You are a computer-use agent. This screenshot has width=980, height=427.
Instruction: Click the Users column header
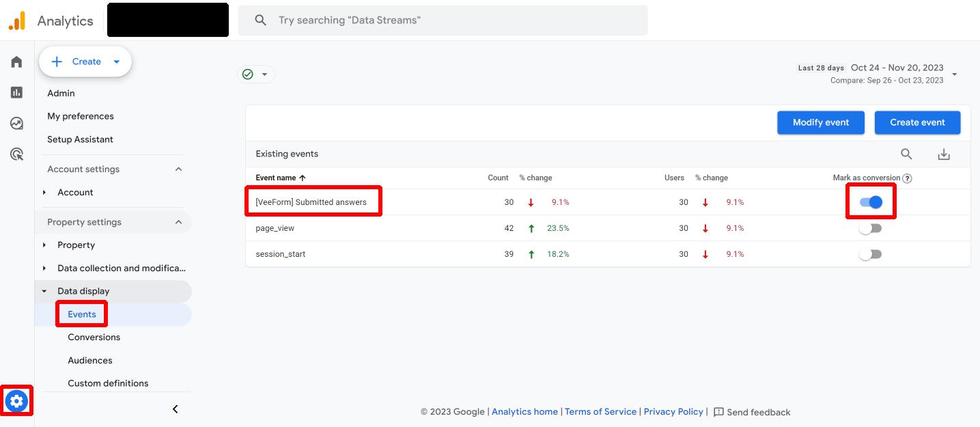674,178
